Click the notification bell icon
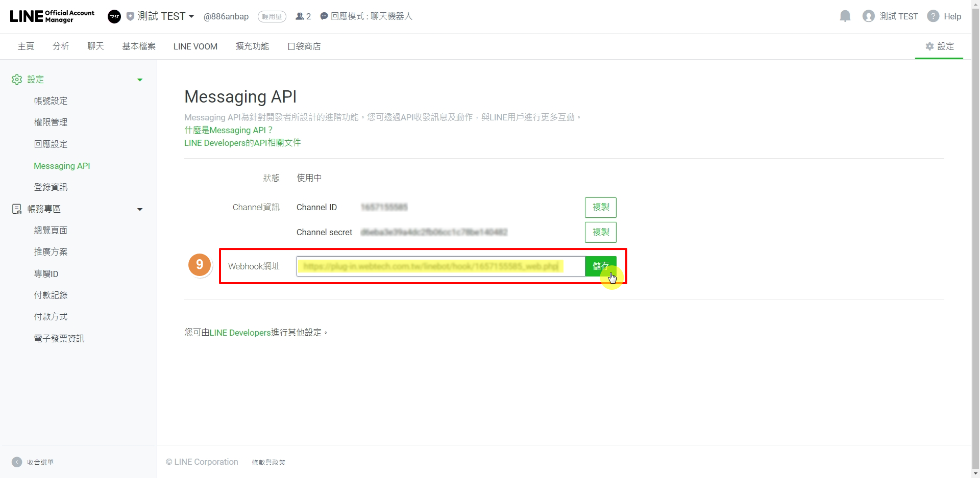The height and width of the screenshot is (478, 980). coord(845,16)
